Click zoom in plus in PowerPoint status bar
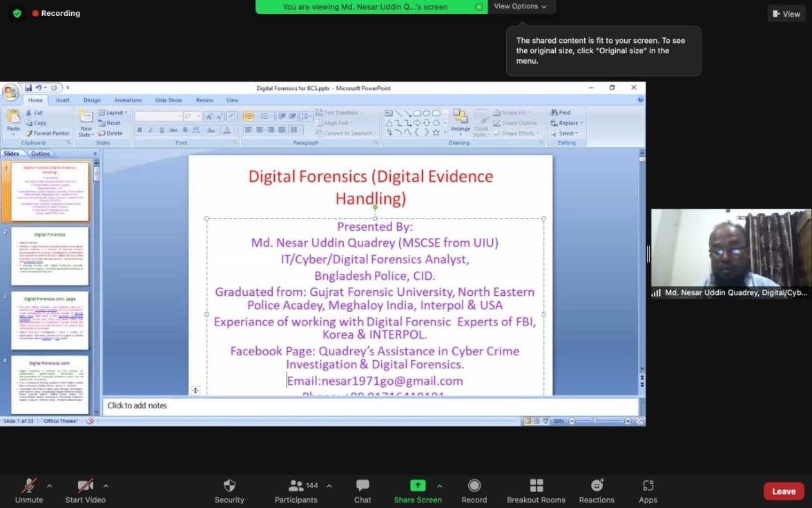This screenshot has height=508, width=812. coord(627,422)
